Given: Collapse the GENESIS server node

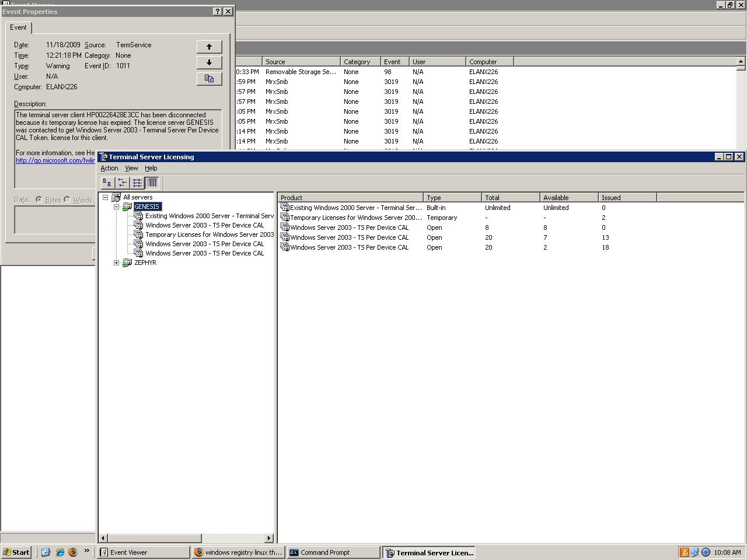Looking at the screenshot, I should point(116,206).
